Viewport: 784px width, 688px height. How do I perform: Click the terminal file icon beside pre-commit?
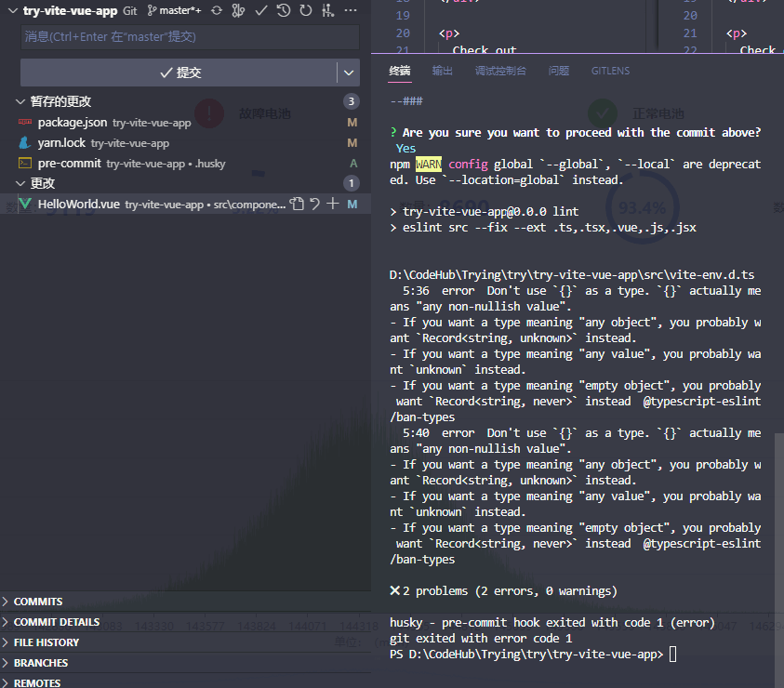tap(25, 163)
